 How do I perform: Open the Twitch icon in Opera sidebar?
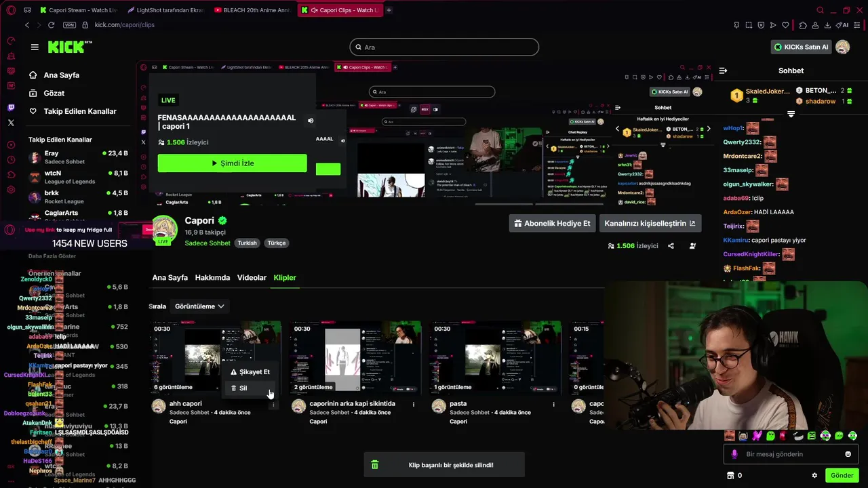tap(11, 108)
